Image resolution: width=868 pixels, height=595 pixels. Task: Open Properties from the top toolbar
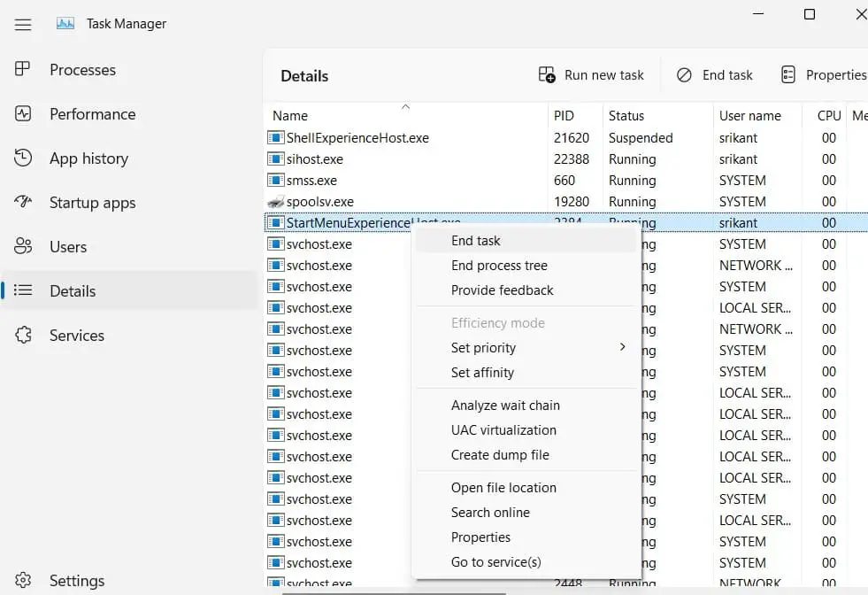click(x=823, y=75)
